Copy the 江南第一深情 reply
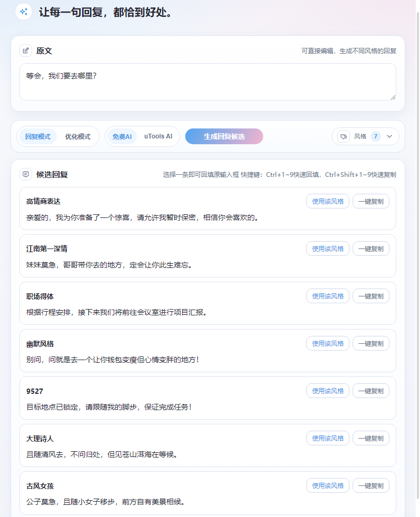This screenshot has width=420, height=517. (371, 248)
